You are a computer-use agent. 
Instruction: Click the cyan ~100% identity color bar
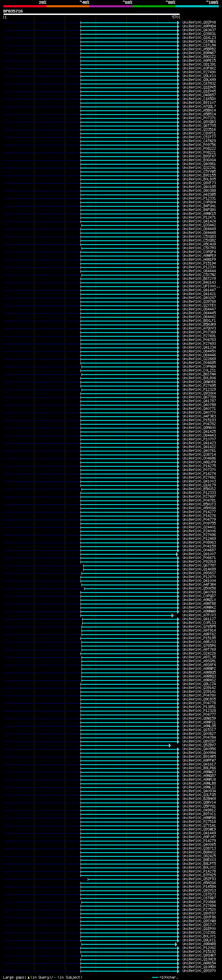tap(197, 6)
